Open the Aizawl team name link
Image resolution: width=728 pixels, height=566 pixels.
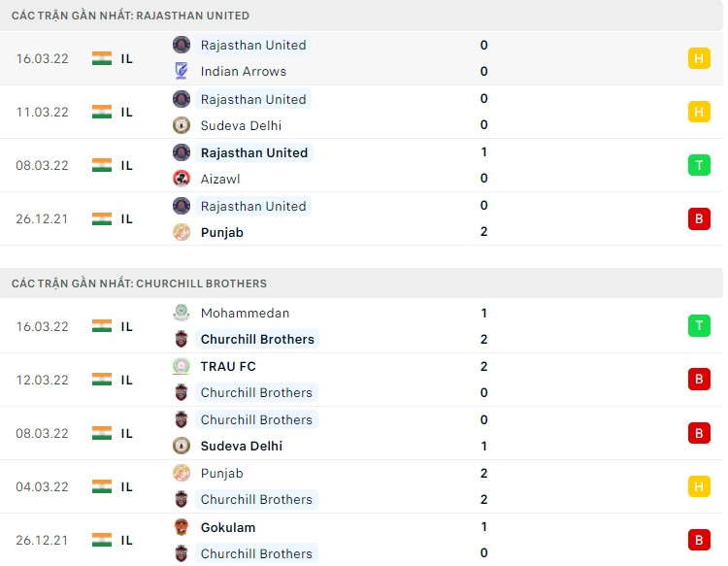tap(220, 179)
